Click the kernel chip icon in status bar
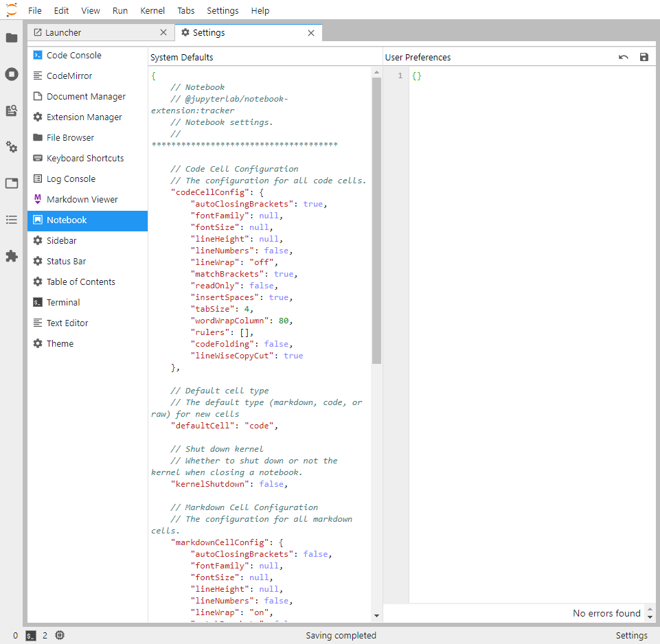660x644 pixels. coord(60,635)
